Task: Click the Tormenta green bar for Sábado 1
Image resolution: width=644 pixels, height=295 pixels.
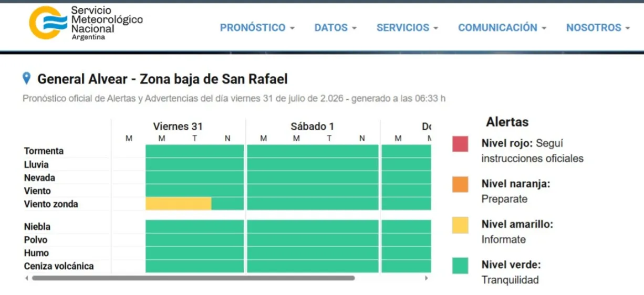Action: pyautogui.click(x=313, y=151)
